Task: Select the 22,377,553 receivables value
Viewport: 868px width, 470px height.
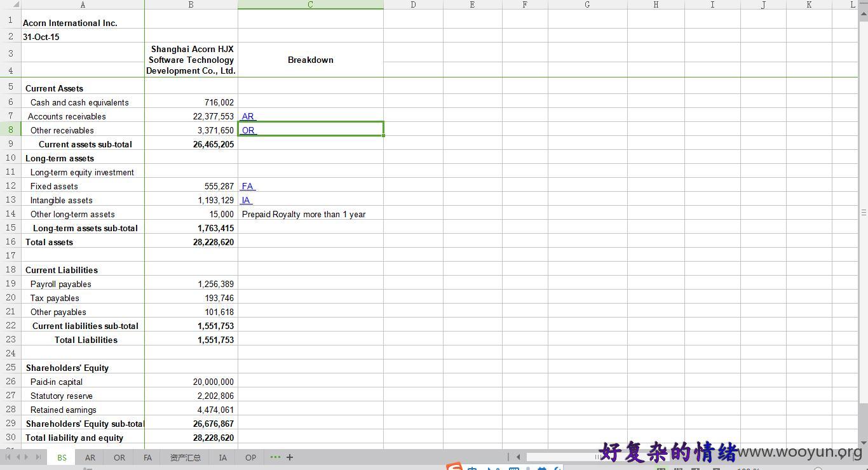Action: (x=191, y=116)
